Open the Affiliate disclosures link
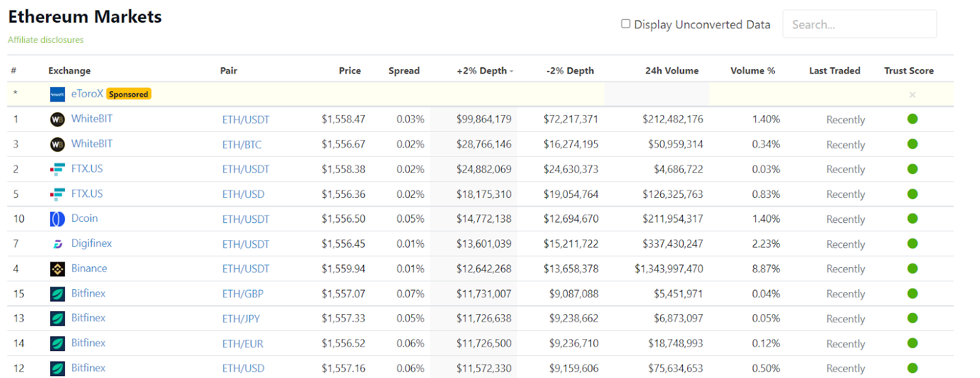The height and width of the screenshot is (378, 980). [45, 40]
